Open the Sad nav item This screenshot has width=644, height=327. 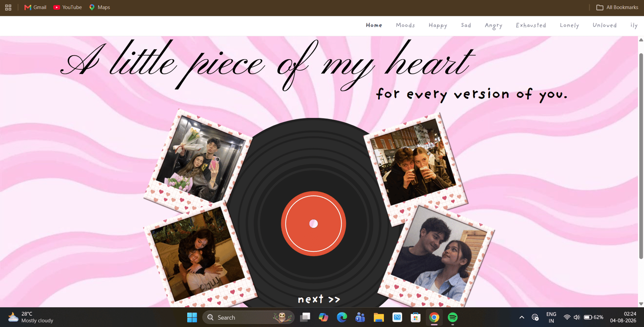(466, 25)
